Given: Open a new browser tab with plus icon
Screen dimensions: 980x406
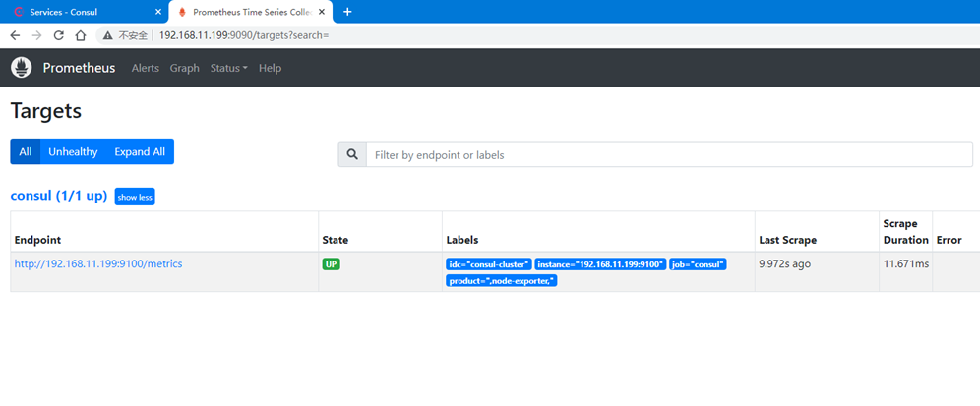Looking at the screenshot, I should click(347, 12).
